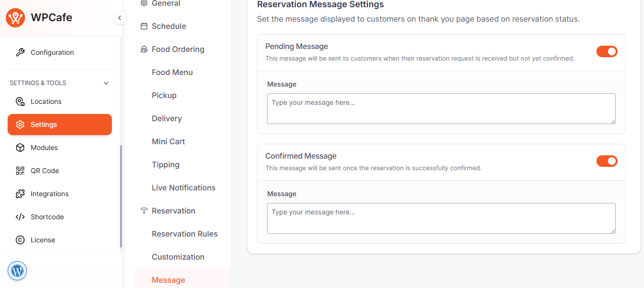The image size is (644, 288).
Task: Click the Shortcode brackets icon
Action: (x=20, y=217)
